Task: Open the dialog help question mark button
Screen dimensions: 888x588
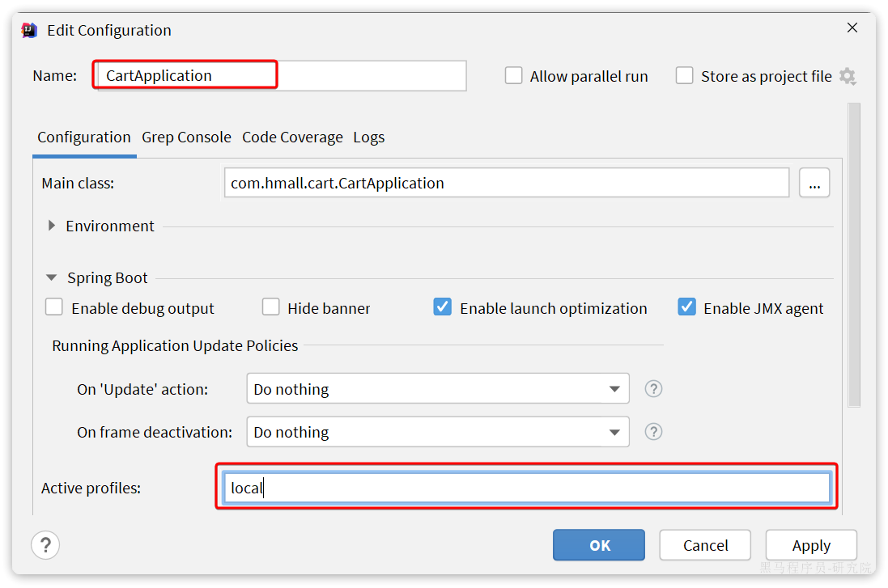Action: point(45,544)
